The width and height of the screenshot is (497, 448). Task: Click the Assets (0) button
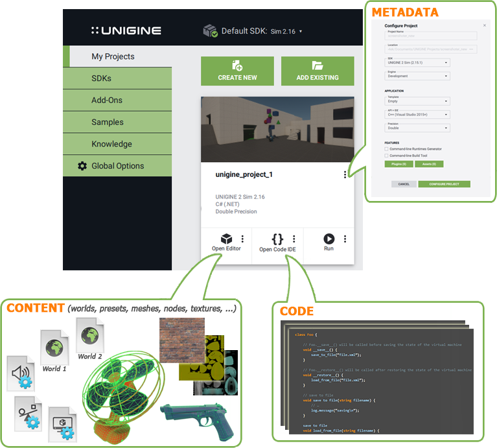(x=429, y=164)
